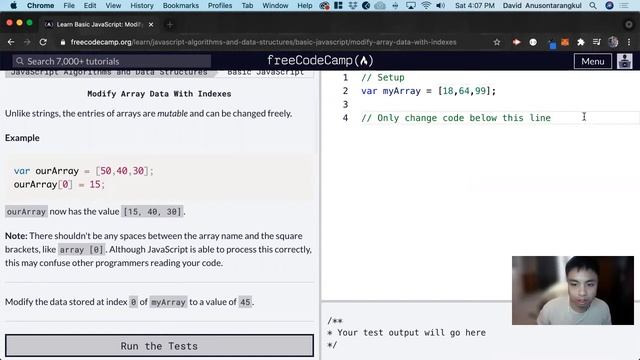Open the View menu
The height and width of the screenshot is (360, 640).
point(113,5)
